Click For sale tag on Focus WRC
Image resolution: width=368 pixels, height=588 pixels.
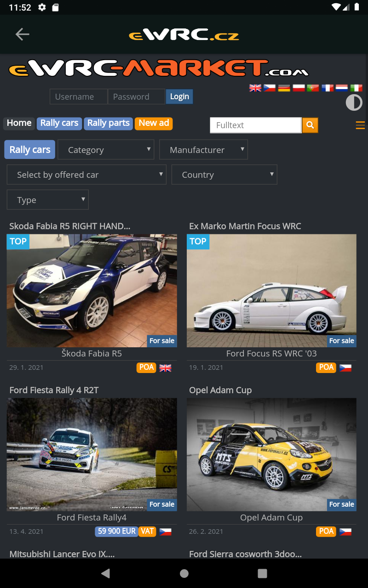[342, 341]
